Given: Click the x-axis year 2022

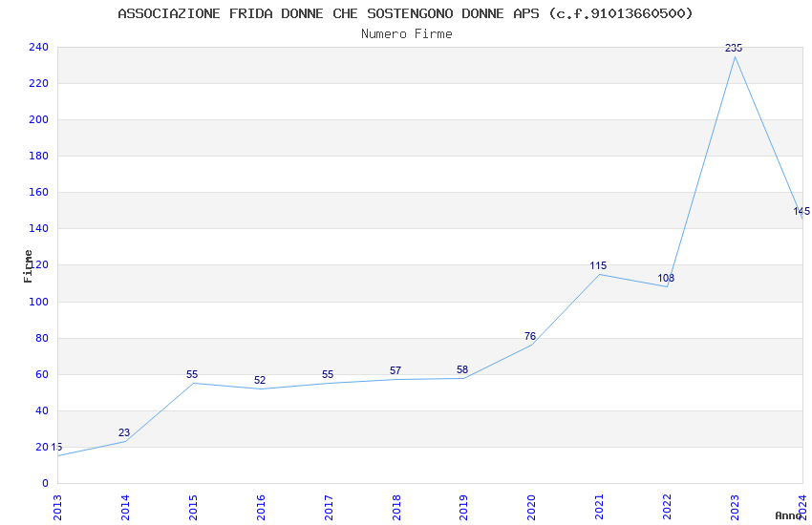Looking at the screenshot, I should [668, 508].
